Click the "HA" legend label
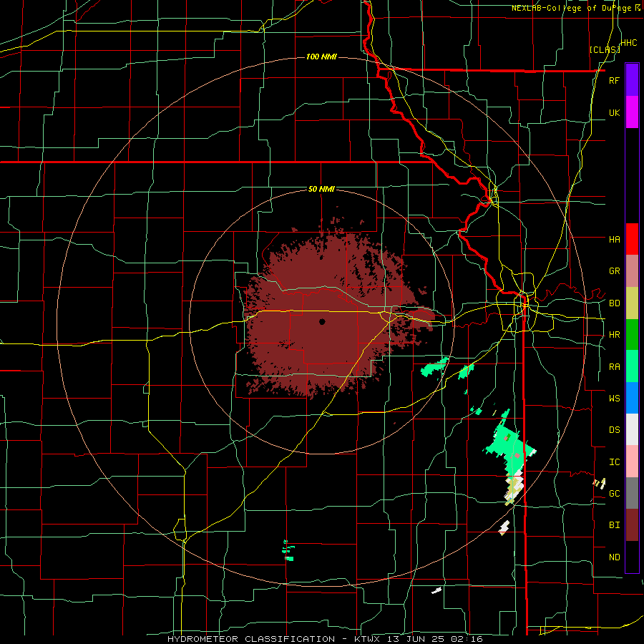 [614, 240]
